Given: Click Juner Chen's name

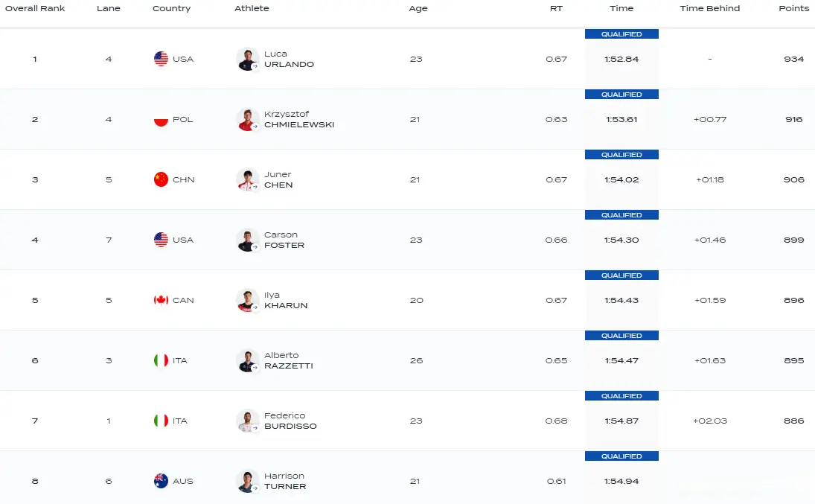Looking at the screenshot, I should (x=278, y=179).
